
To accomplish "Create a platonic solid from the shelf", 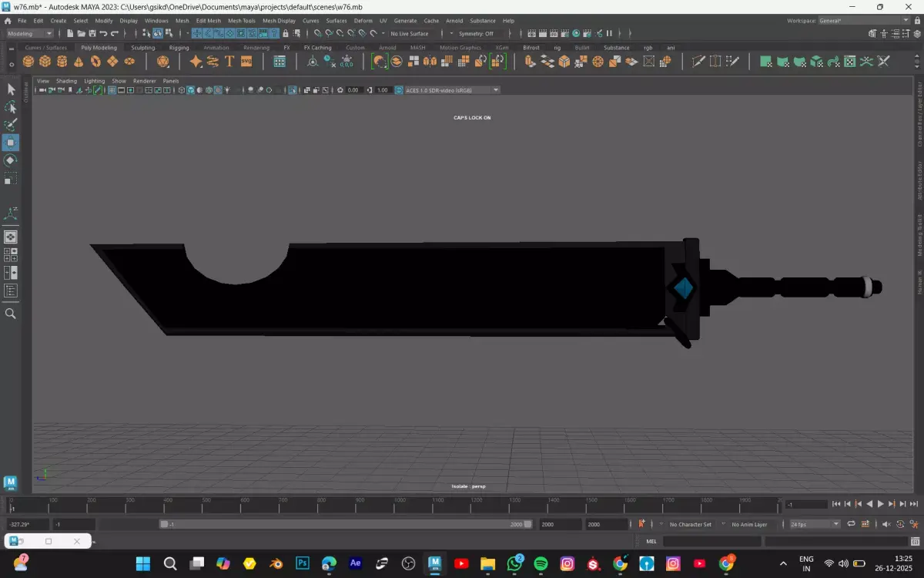I will pos(162,62).
